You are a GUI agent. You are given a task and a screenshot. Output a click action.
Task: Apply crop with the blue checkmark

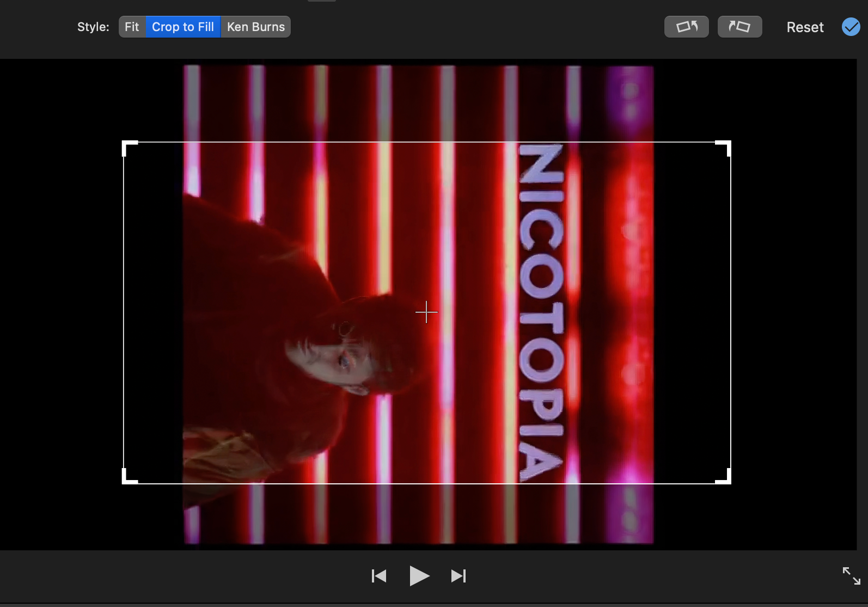click(851, 27)
